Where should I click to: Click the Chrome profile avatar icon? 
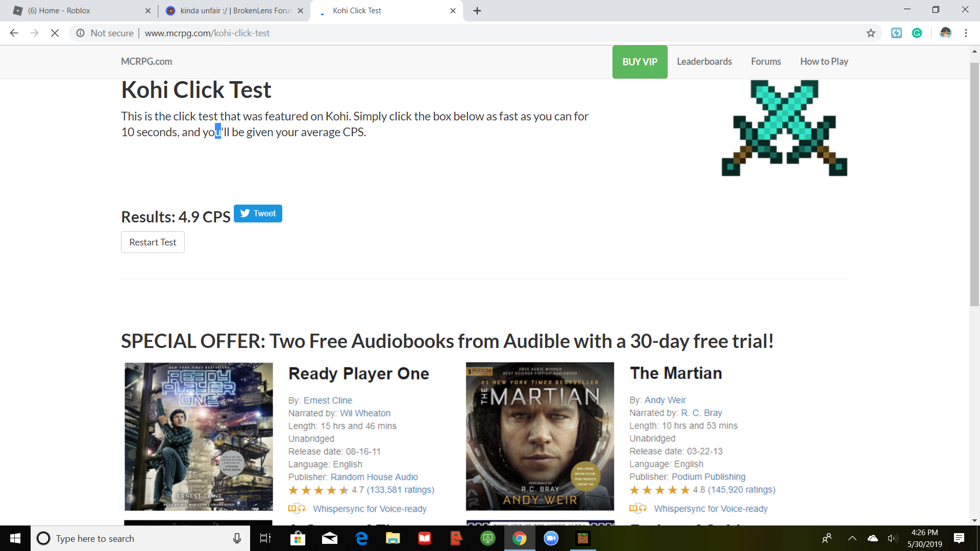click(945, 33)
